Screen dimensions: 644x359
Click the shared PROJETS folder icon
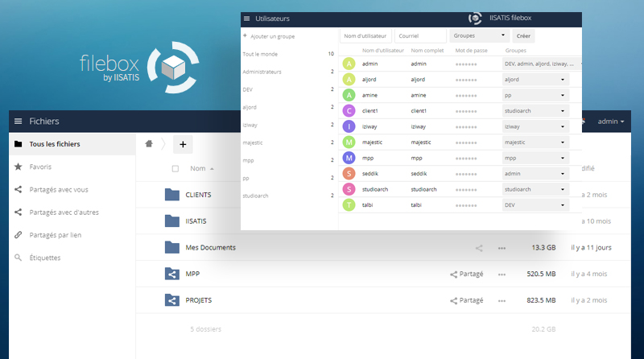pyautogui.click(x=171, y=300)
